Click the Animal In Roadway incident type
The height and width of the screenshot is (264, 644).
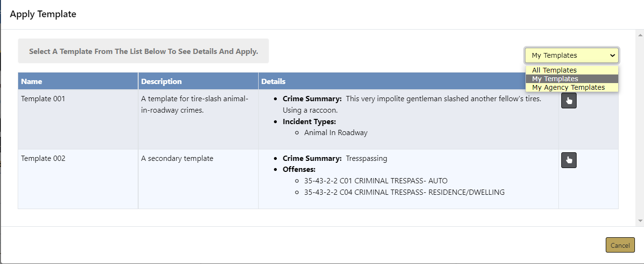(x=336, y=133)
